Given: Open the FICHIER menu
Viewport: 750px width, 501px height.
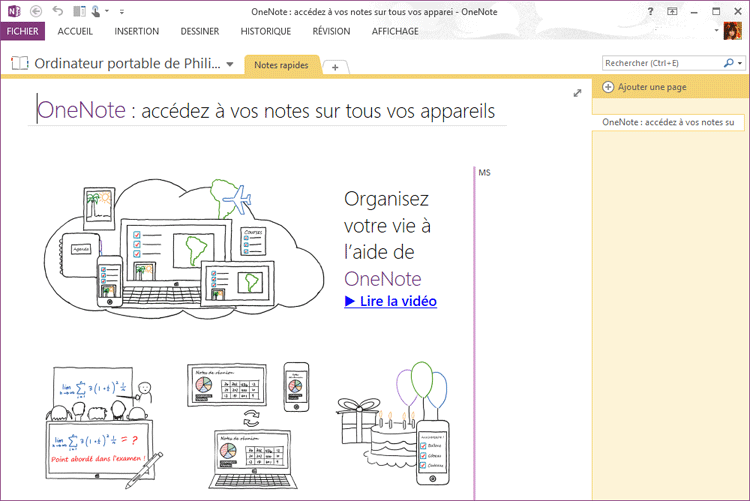Looking at the screenshot, I should [22, 31].
